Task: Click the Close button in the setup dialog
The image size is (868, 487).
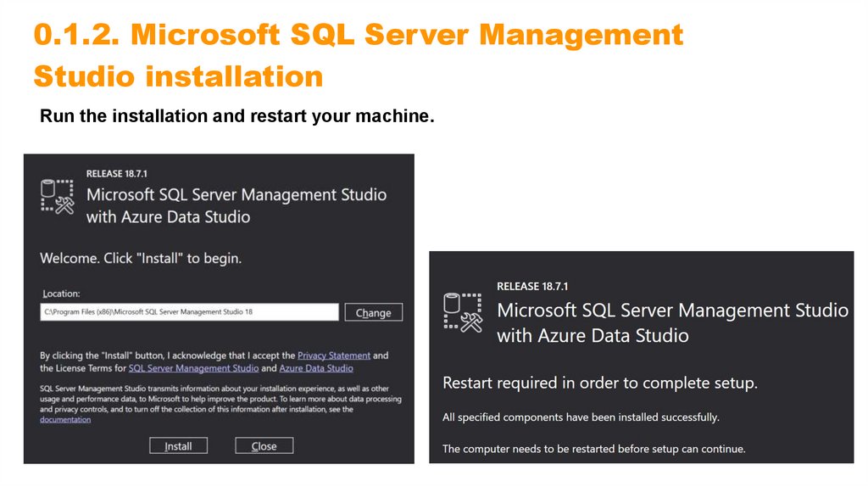Action: (x=264, y=445)
